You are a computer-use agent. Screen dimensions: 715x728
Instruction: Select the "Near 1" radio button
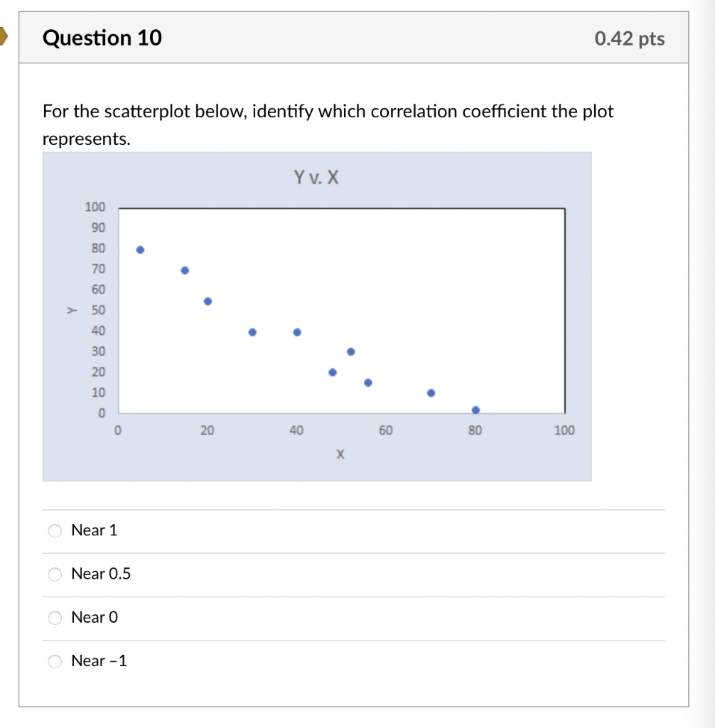pyautogui.click(x=55, y=530)
